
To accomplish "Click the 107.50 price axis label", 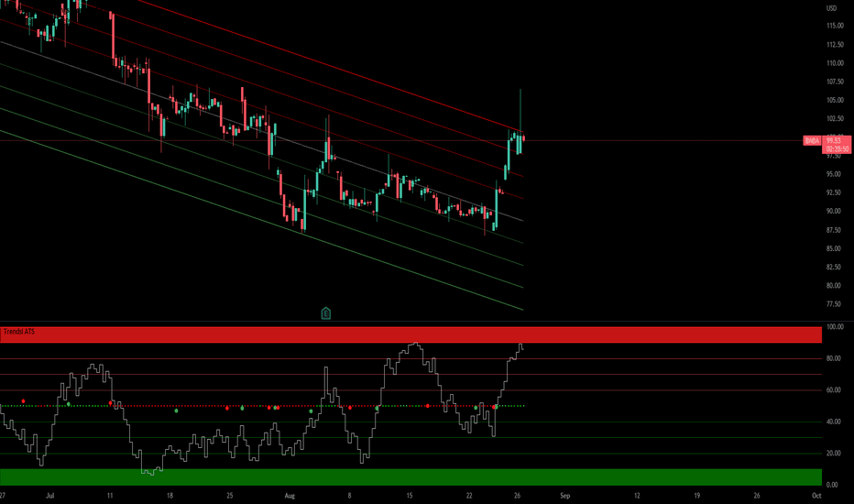I will (835, 82).
